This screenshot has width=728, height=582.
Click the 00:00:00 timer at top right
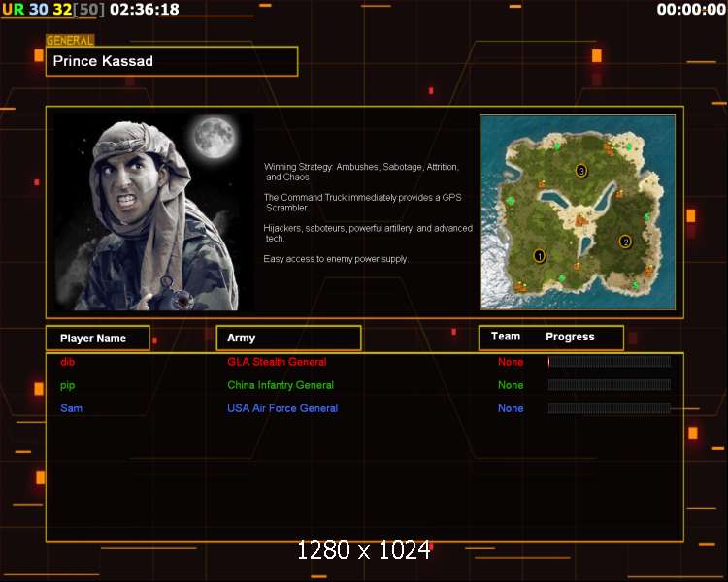point(691,9)
